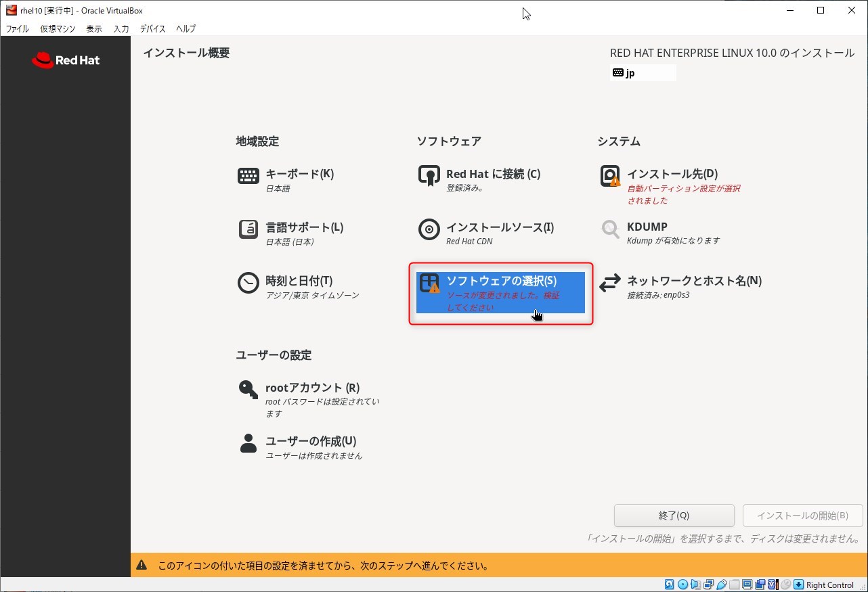Click the orange warning bar icon
Viewport: 868px width, 592px height.
click(x=142, y=566)
